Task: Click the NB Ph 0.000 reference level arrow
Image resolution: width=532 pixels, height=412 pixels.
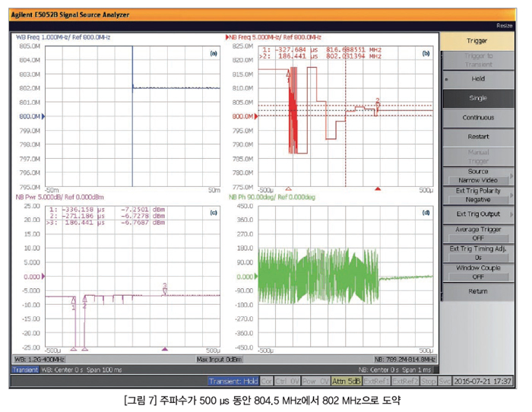Action: [x=256, y=277]
